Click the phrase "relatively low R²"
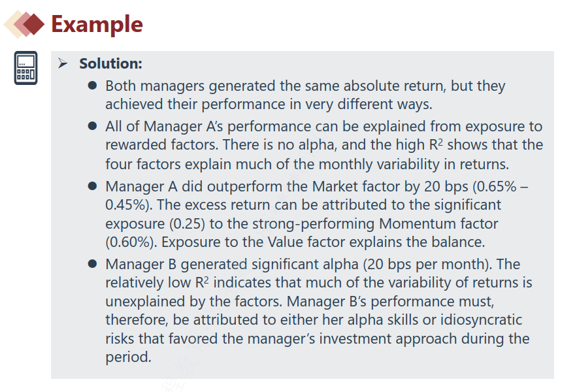This screenshot has width=577, height=392. pos(159,283)
